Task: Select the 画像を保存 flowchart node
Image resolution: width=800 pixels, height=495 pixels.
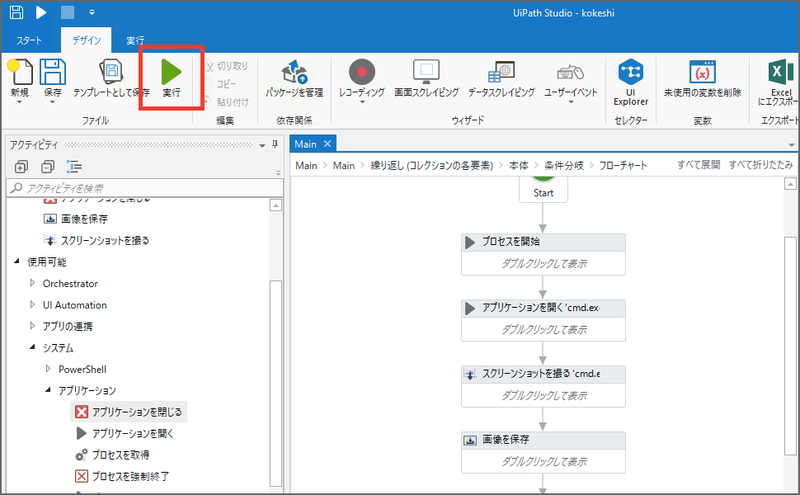Action: (543, 453)
